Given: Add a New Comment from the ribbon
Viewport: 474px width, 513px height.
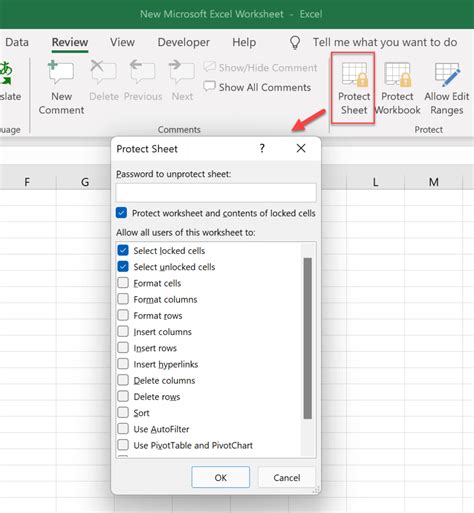Looking at the screenshot, I should 61,88.
